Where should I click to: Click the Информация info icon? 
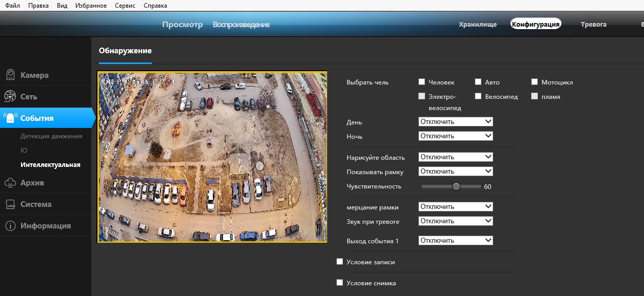point(10,225)
